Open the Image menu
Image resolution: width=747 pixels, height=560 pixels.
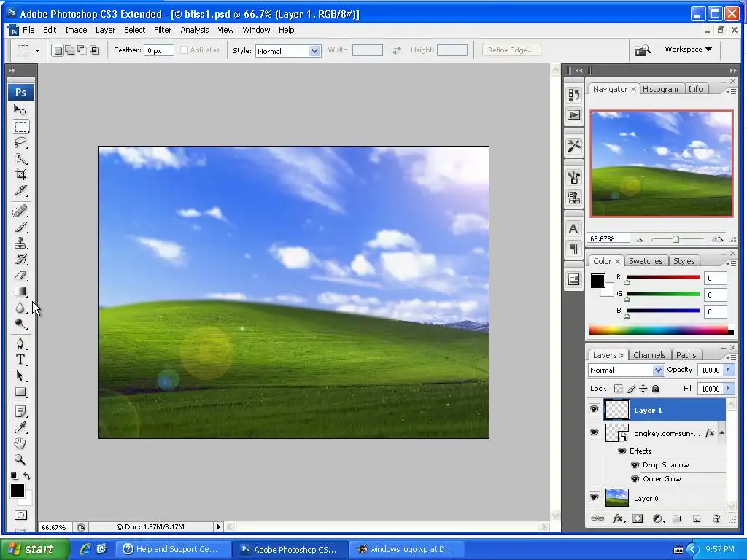pos(76,30)
